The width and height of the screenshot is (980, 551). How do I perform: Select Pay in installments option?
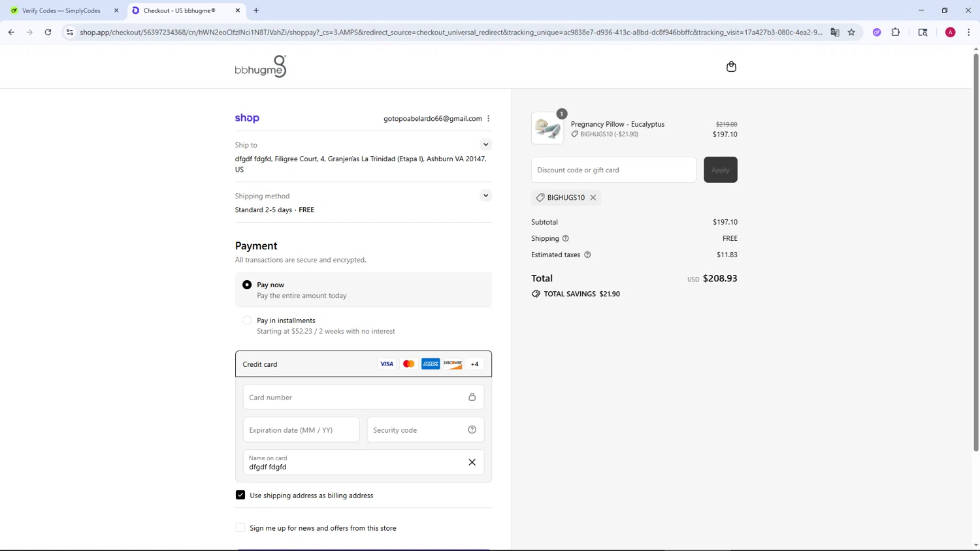tap(247, 321)
